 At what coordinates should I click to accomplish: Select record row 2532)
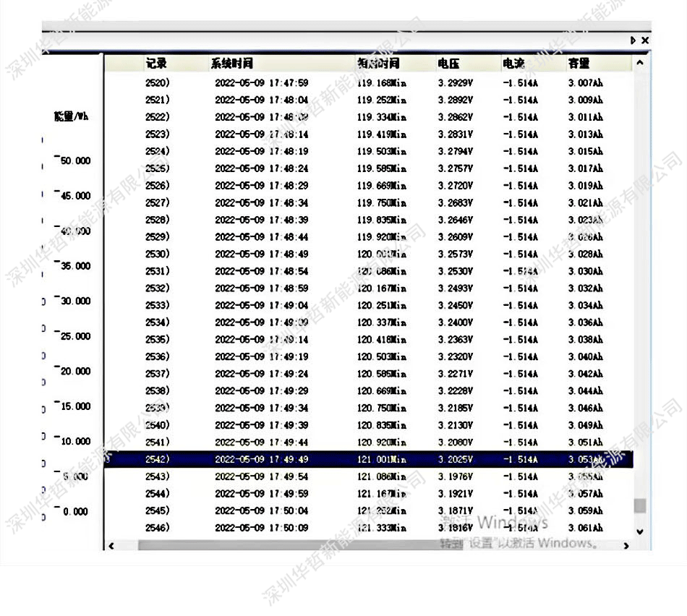coord(369,288)
